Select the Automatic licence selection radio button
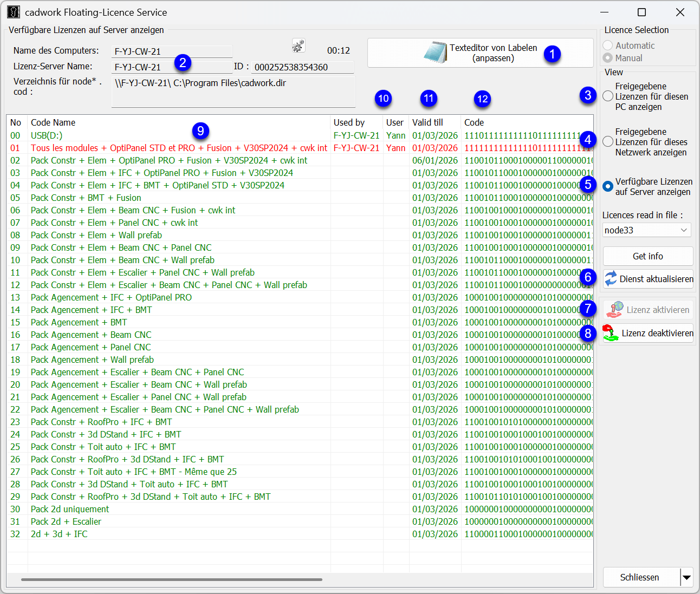Viewport: 700px width, 594px height. pyautogui.click(x=608, y=45)
